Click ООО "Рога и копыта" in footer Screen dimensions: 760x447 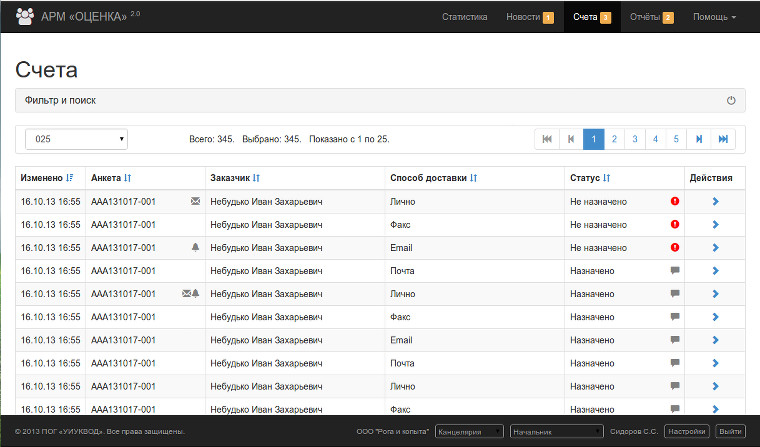pyautogui.click(x=393, y=431)
